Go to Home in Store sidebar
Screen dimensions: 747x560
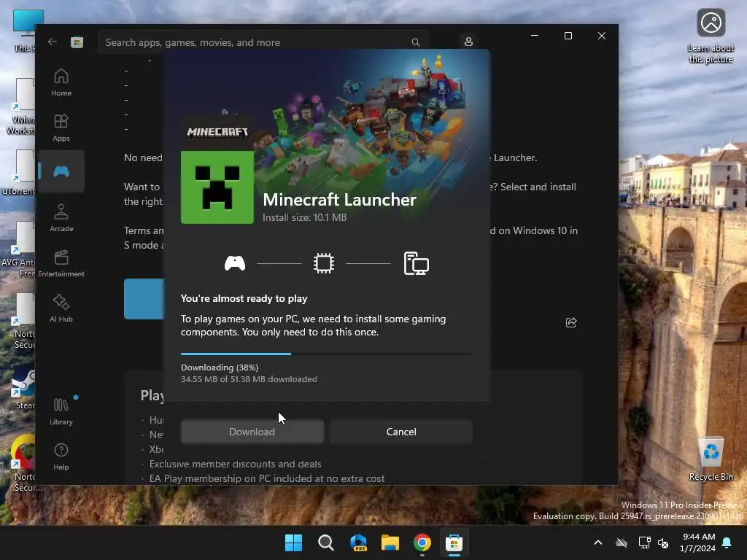point(61,82)
